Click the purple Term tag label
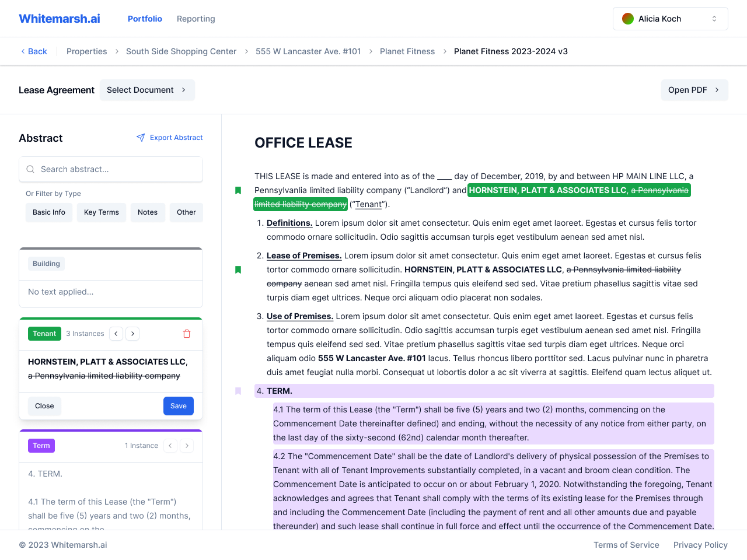747x560 pixels. click(41, 446)
